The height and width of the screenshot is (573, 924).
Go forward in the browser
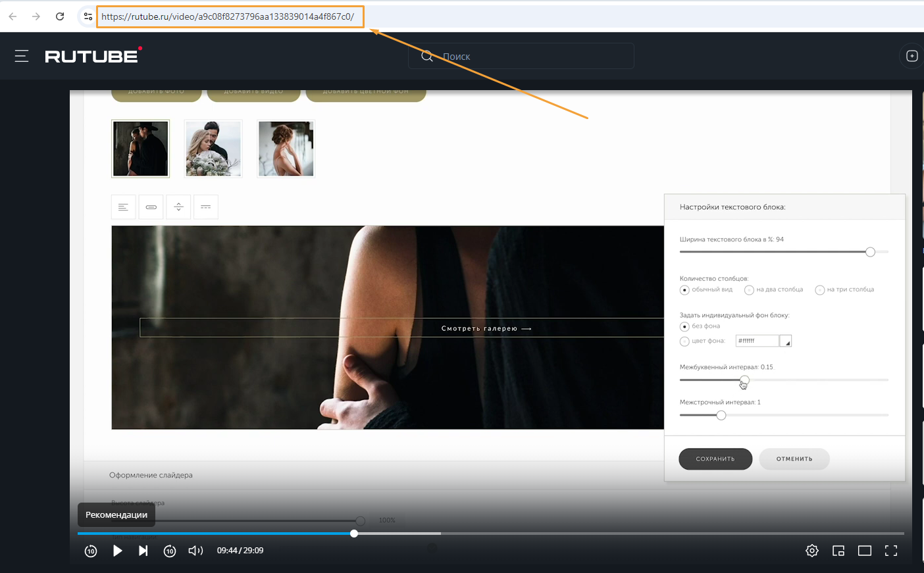point(36,16)
